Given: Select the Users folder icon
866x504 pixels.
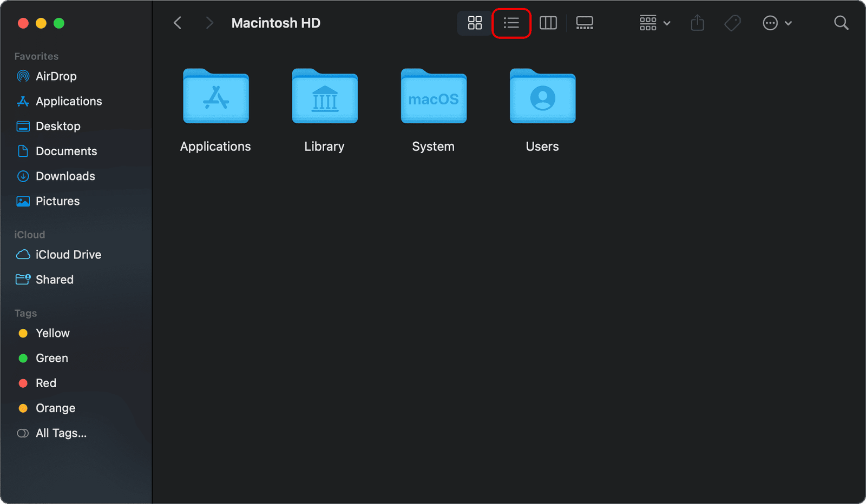Looking at the screenshot, I should pyautogui.click(x=542, y=96).
